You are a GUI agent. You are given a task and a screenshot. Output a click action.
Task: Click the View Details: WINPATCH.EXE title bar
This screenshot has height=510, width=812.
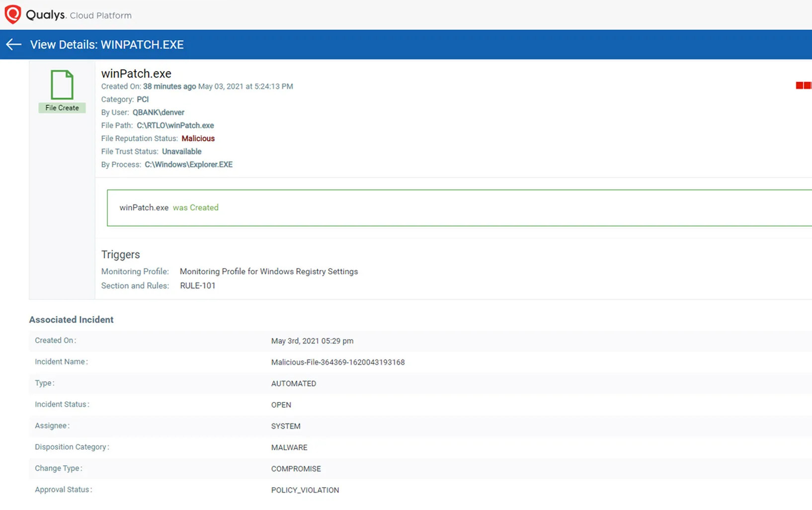(106, 44)
